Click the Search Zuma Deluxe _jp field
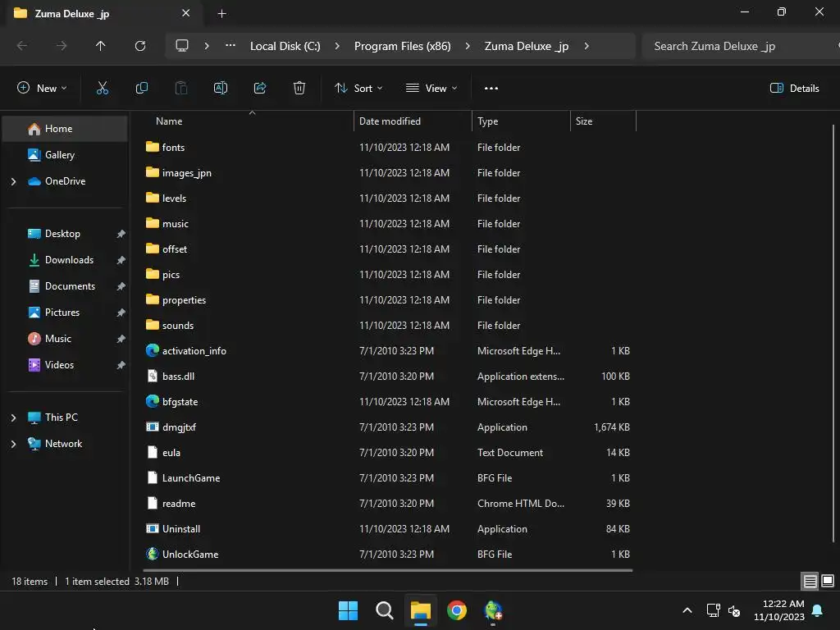 click(739, 46)
